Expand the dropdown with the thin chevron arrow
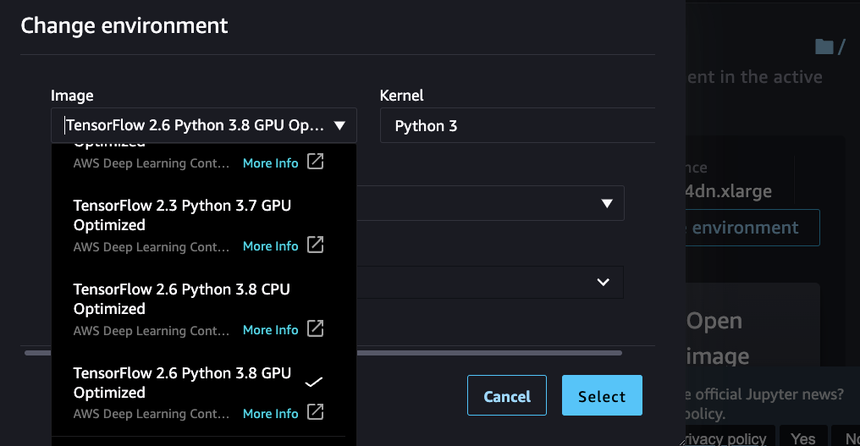The image size is (860, 446). [x=602, y=282]
